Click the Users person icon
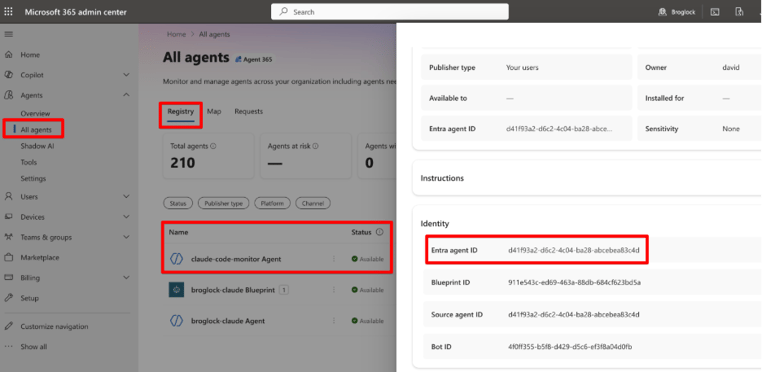This screenshot has width=762, height=372. (x=8, y=196)
